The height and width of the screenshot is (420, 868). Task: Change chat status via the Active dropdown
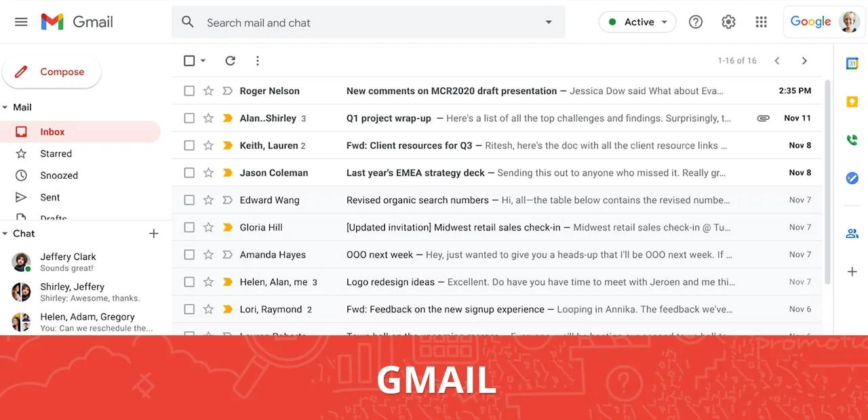(637, 22)
